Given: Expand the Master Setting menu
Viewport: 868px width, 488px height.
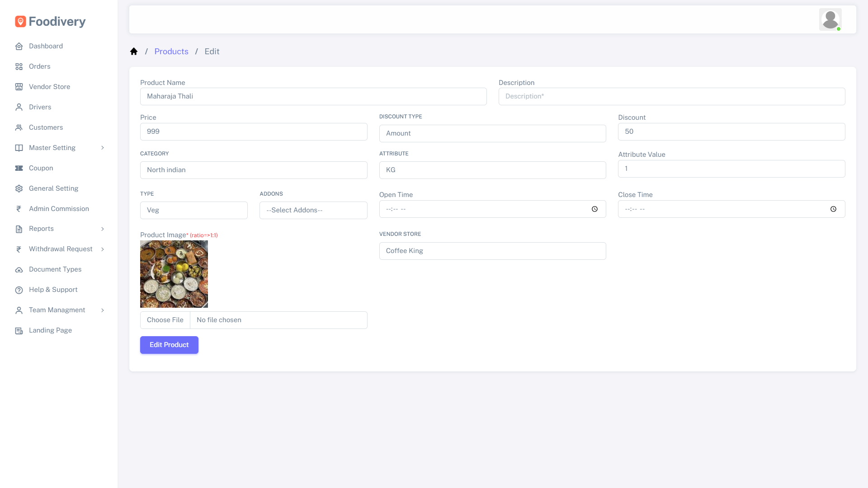Looking at the screenshot, I should click(52, 148).
